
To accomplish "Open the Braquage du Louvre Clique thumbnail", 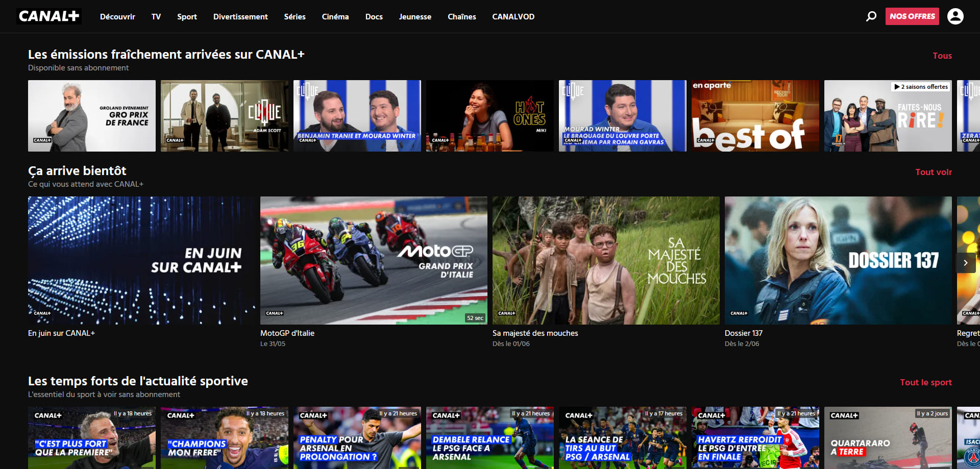I will click(623, 116).
